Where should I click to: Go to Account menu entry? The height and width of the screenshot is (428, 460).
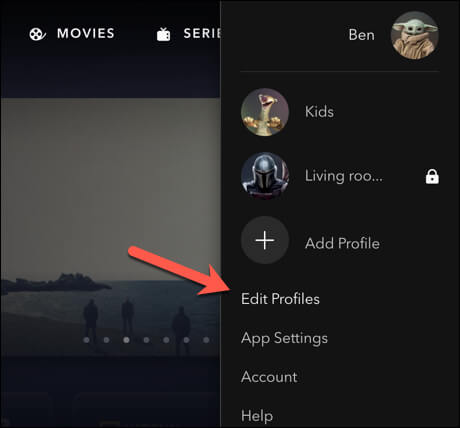[x=269, y=377]
